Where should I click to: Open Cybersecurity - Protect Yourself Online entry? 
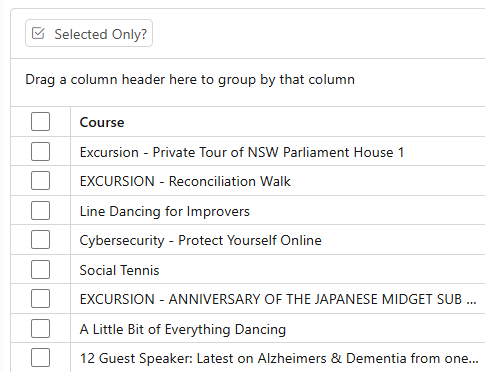201,240
